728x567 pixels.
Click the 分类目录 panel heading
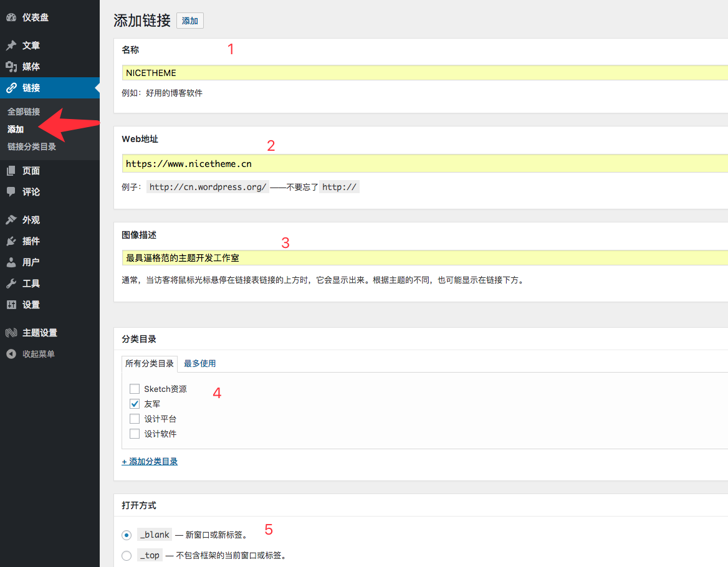coord(139,339)
